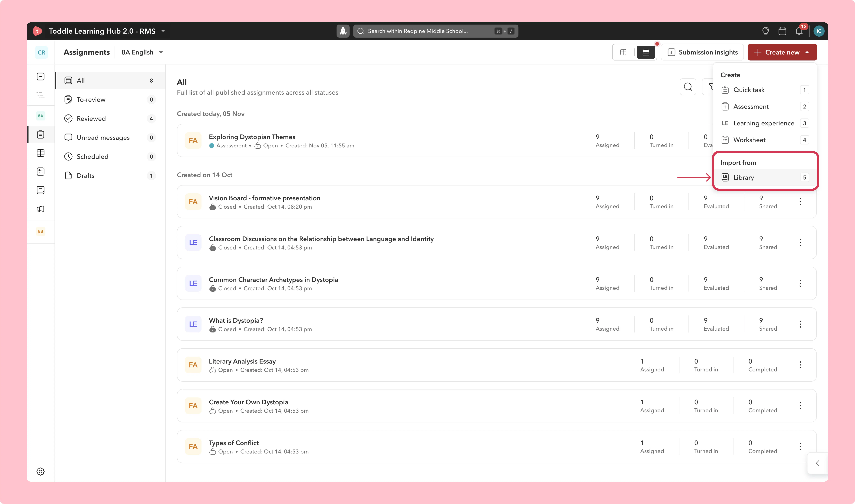The image size is (855, 504).
Task: Open the announcements megaphone icon in sidebar
Action: [x=40, y=209]
